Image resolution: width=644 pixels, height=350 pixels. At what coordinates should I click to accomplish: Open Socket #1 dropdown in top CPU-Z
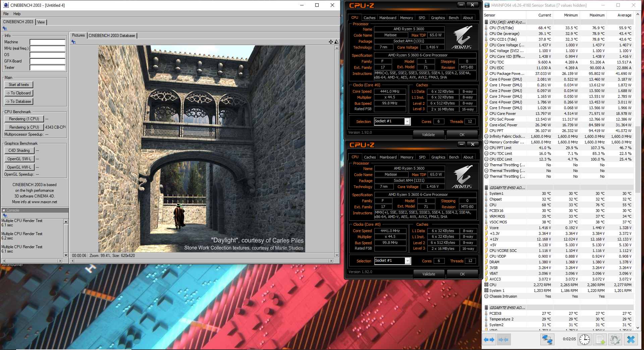407,122
